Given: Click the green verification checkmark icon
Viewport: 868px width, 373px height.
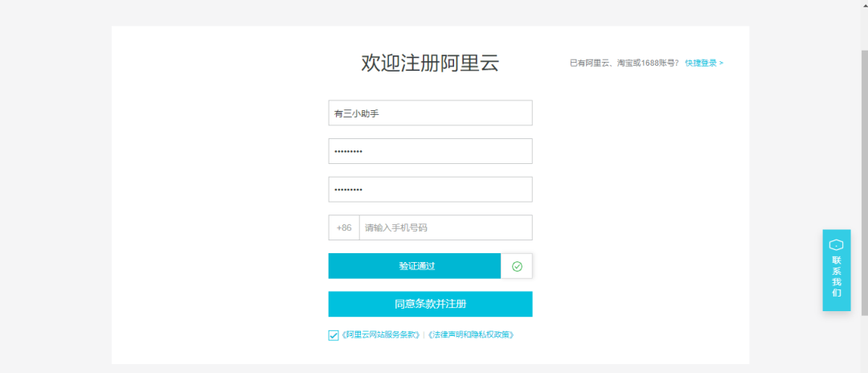Looking at the screenshot, I should 517,266.
